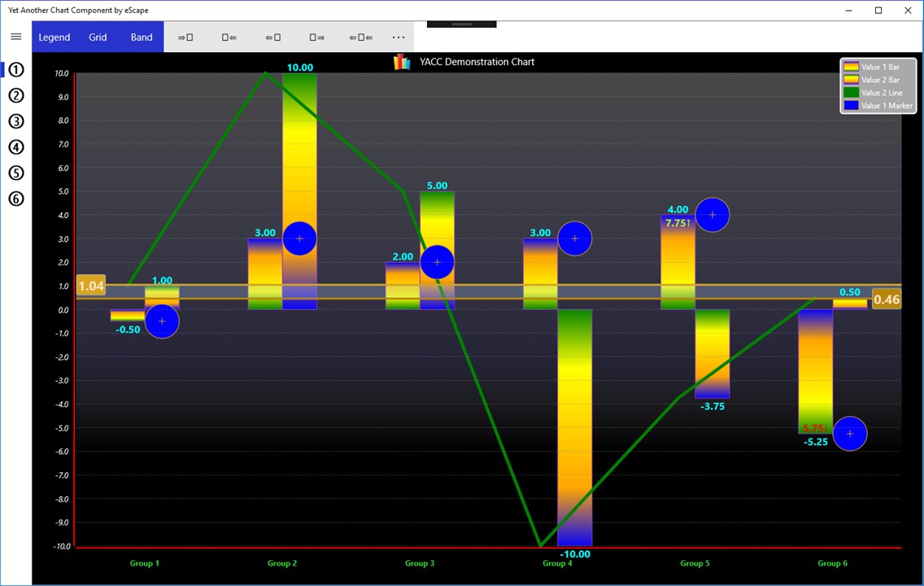Open the hamburger navigation menu
Viewport: 924px width, 586px height.
click(16, 37)
